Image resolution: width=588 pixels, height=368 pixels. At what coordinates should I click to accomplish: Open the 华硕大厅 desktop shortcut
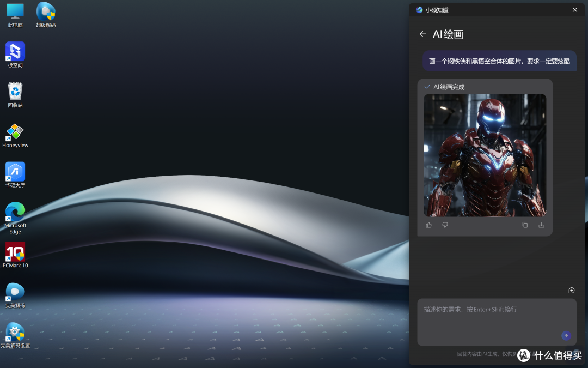tap(15, 175)
